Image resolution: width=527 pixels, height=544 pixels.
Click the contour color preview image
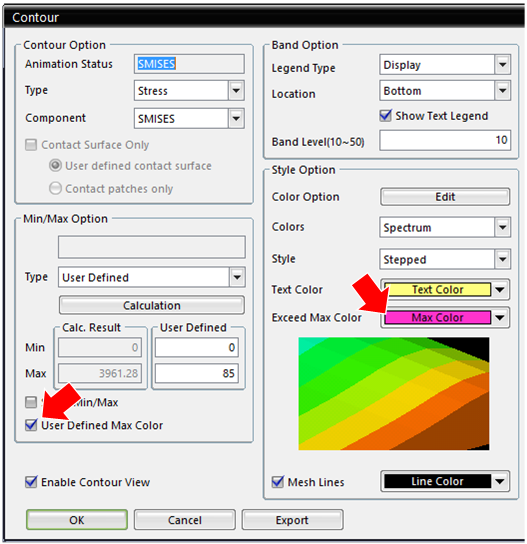click(394, 393)
